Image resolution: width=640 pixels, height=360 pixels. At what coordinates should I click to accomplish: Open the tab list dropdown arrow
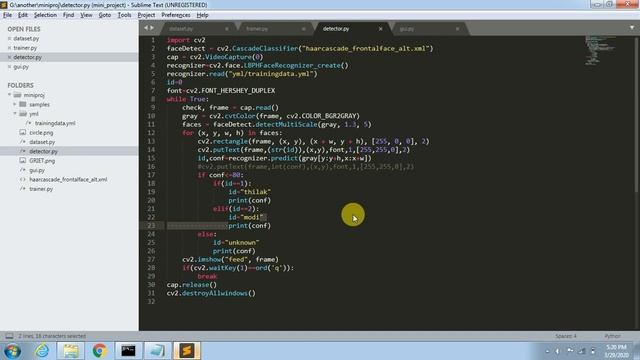(632, 28)
